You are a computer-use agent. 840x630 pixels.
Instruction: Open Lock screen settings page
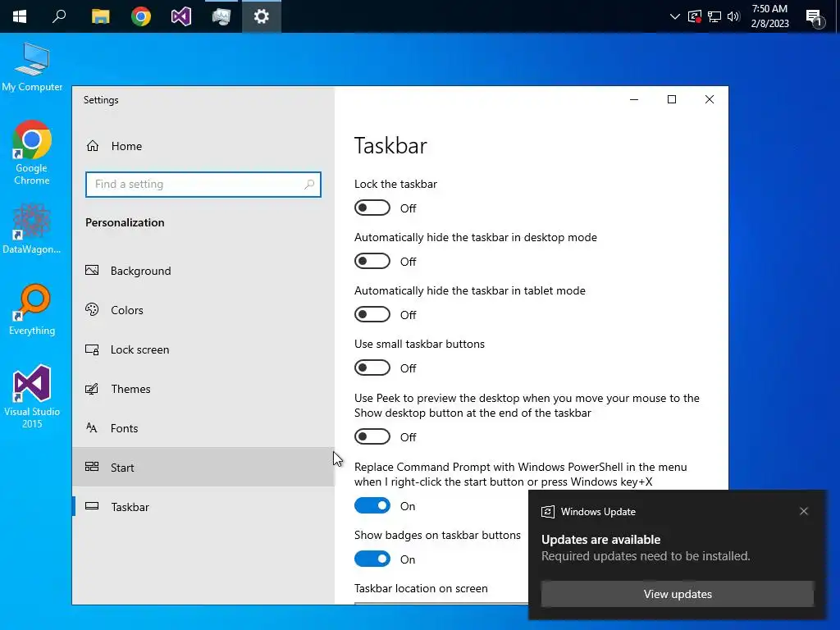pos(203,349)
